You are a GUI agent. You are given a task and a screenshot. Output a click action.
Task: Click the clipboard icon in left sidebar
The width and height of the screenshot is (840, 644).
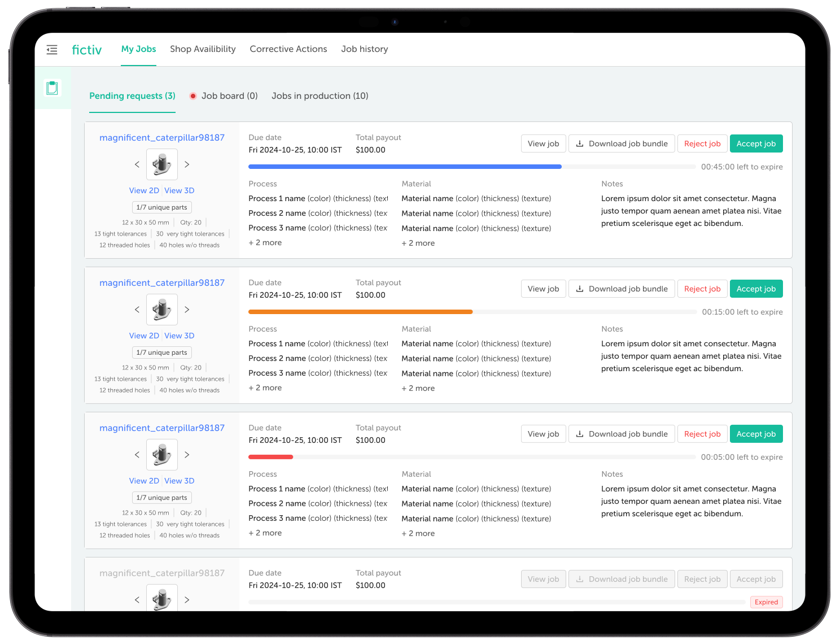(53, 88)
